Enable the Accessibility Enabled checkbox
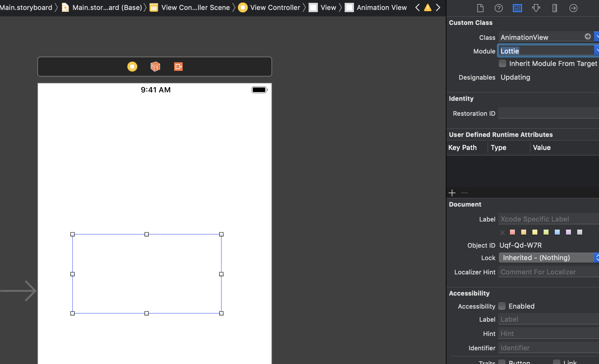This screenshot has height=364, width=599. [502, 306]
